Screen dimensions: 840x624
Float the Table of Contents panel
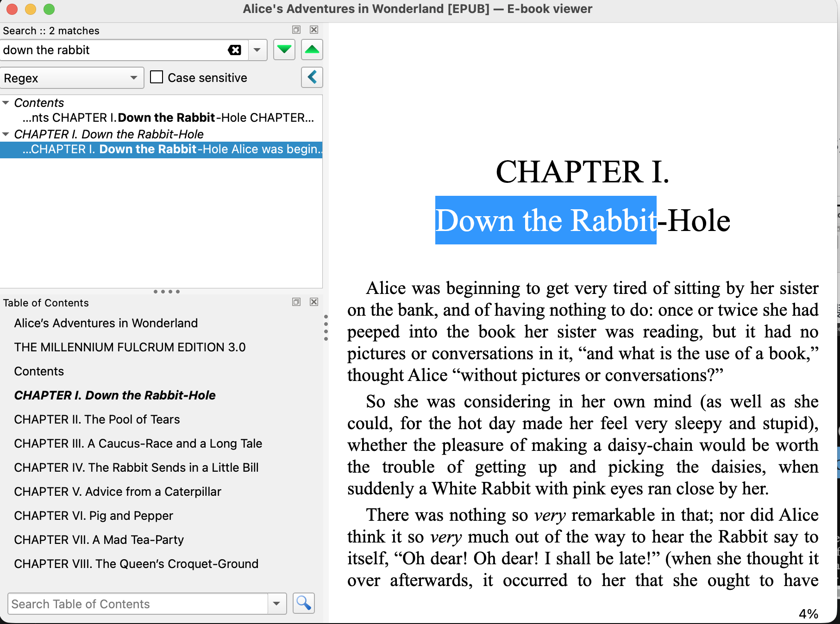[x=296, y=302]
